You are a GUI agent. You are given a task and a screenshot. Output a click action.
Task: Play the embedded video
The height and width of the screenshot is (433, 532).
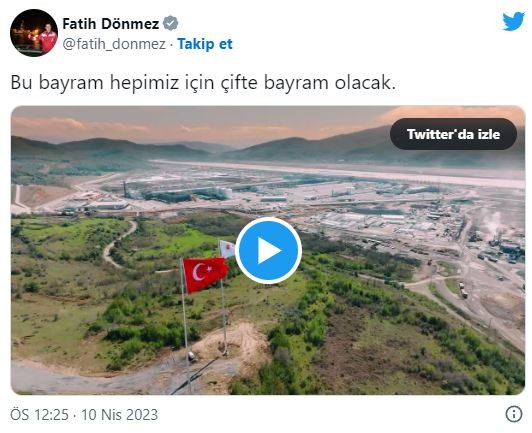tap(268, 250)
